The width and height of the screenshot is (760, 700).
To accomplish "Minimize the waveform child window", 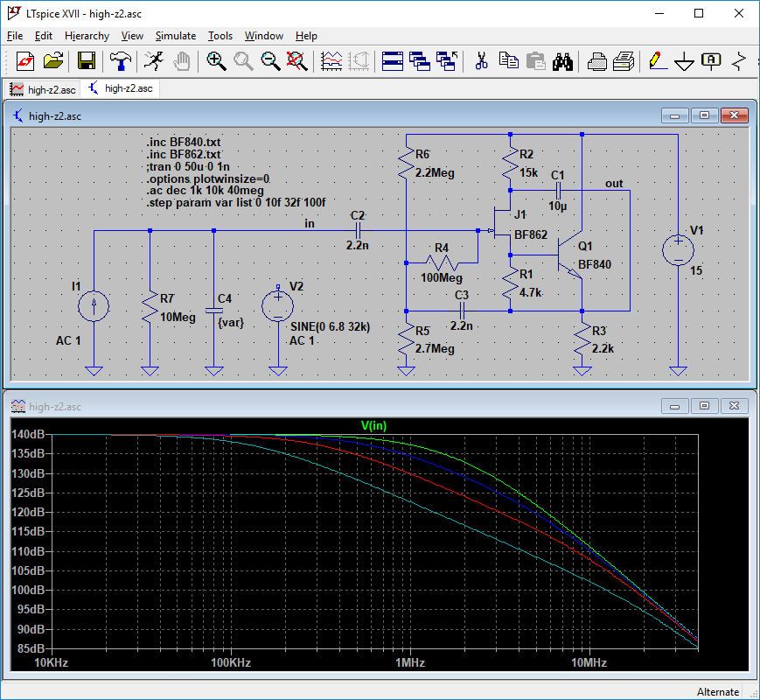I will pyautogui.click(x=674, y=406).
